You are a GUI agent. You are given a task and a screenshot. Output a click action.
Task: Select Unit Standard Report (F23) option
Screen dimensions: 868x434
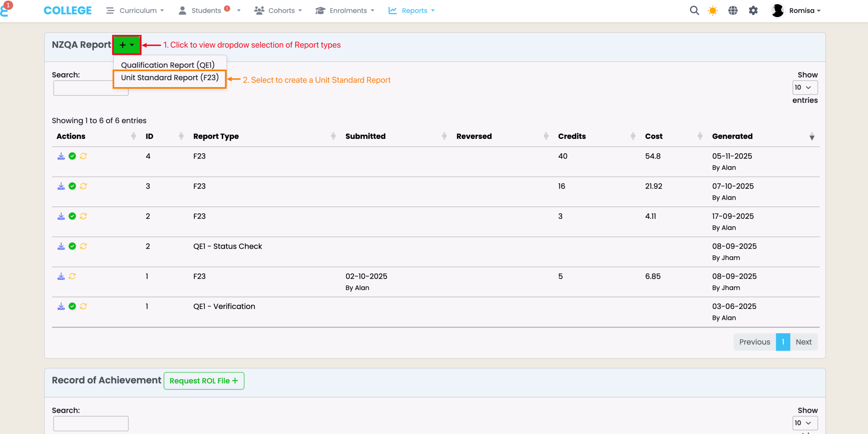(x=170, y=78)
